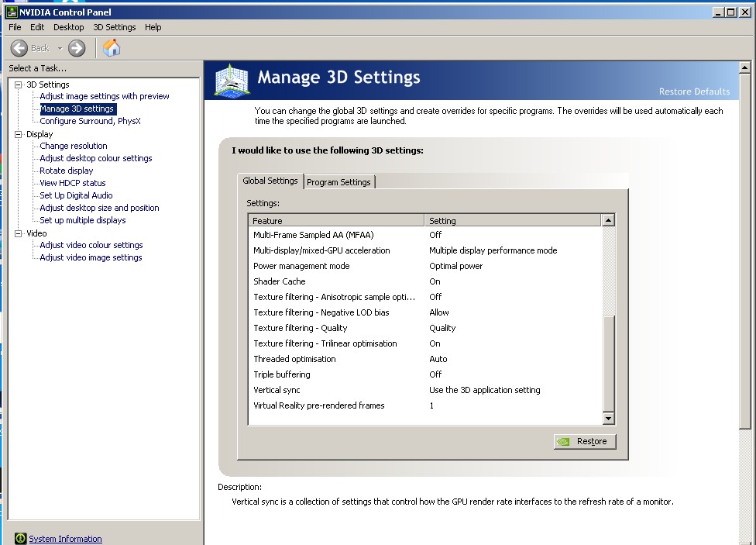Open Adjust desktop colour settings
756x545 pixels.
[95, 158]
